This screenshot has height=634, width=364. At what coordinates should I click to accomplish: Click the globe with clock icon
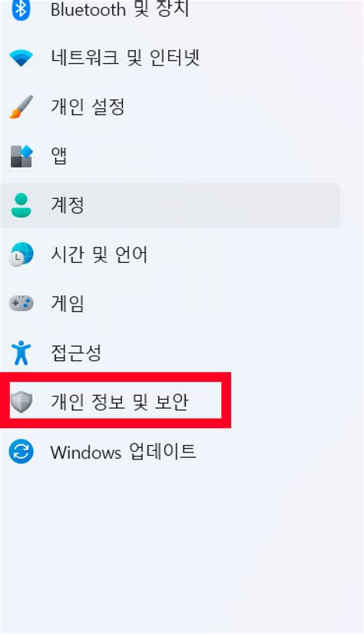click(x=21, y=254)
